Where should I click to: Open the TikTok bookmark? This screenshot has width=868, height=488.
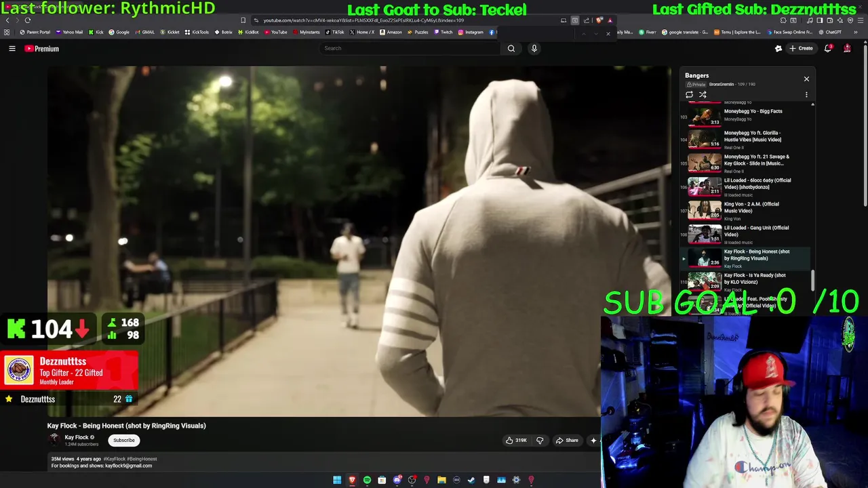tap(334, 32)
